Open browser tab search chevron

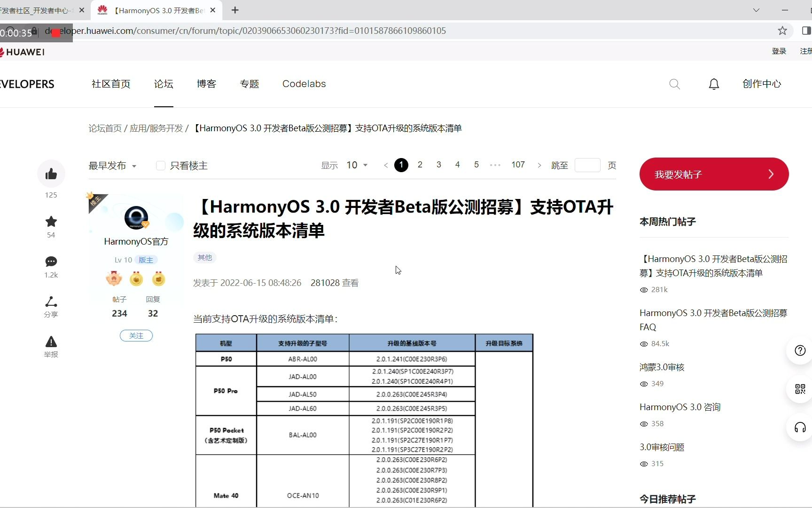coord(756,10)
